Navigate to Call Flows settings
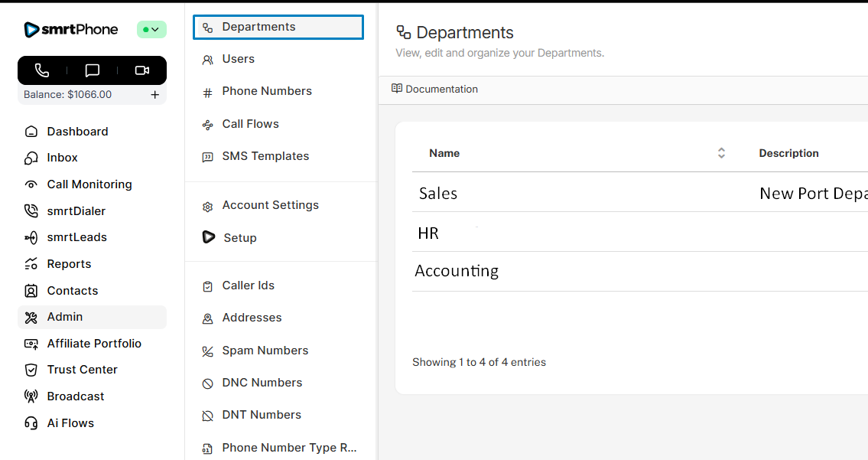 pyautogui.click(x=250, y=124)
